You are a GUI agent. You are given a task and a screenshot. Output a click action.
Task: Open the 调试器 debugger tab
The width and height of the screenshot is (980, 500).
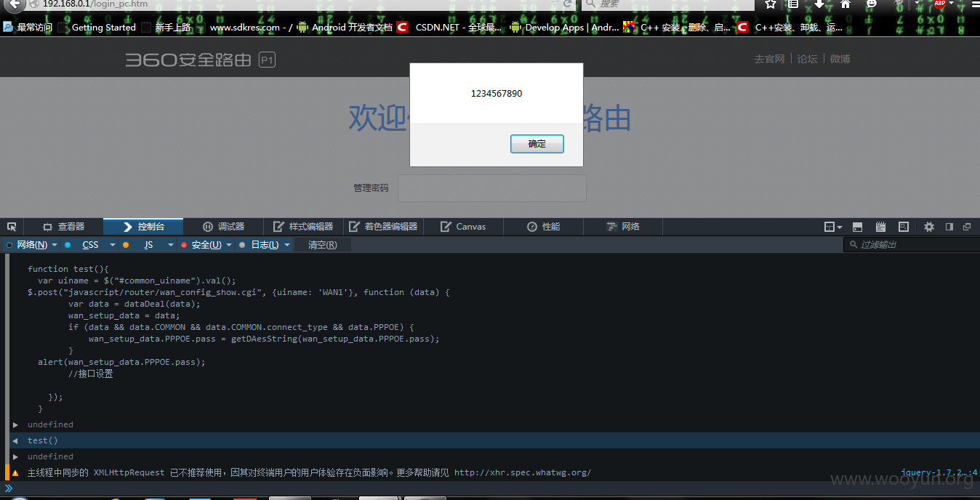[x=223, y=227]
